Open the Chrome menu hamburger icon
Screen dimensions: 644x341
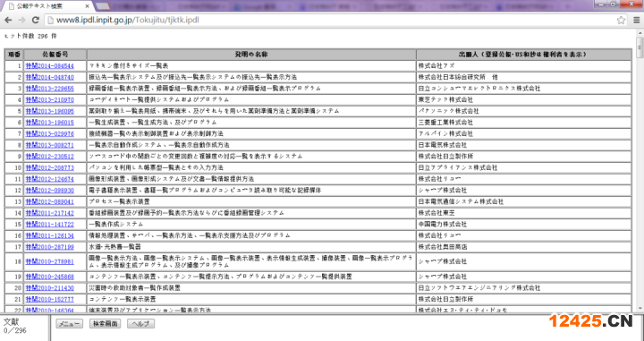[x=637, y=20]
